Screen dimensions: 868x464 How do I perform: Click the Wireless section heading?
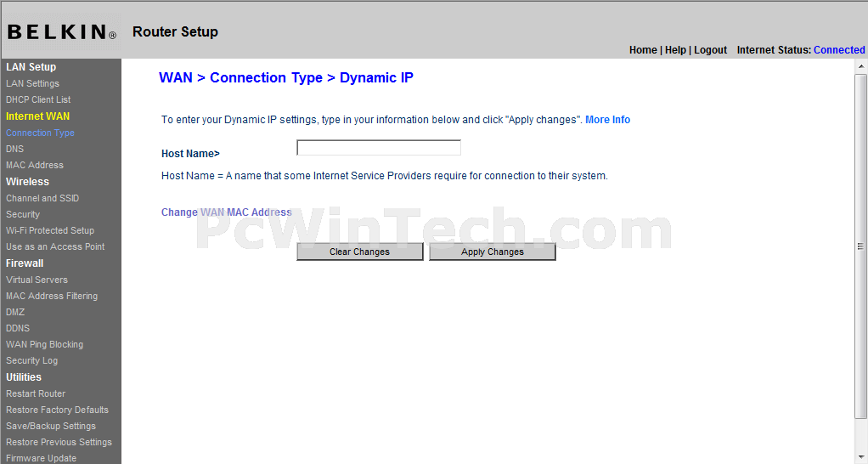click(x=27, y=182)
